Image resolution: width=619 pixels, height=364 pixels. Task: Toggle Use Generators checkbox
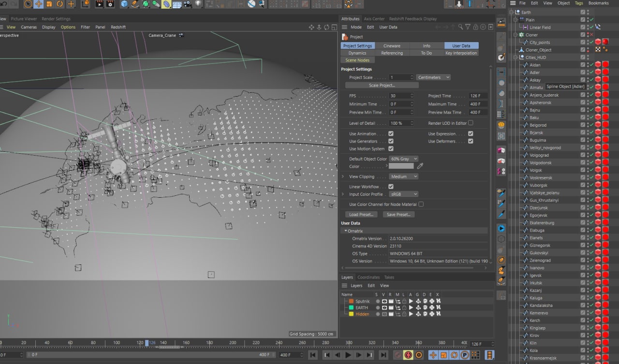click(391, 141)
